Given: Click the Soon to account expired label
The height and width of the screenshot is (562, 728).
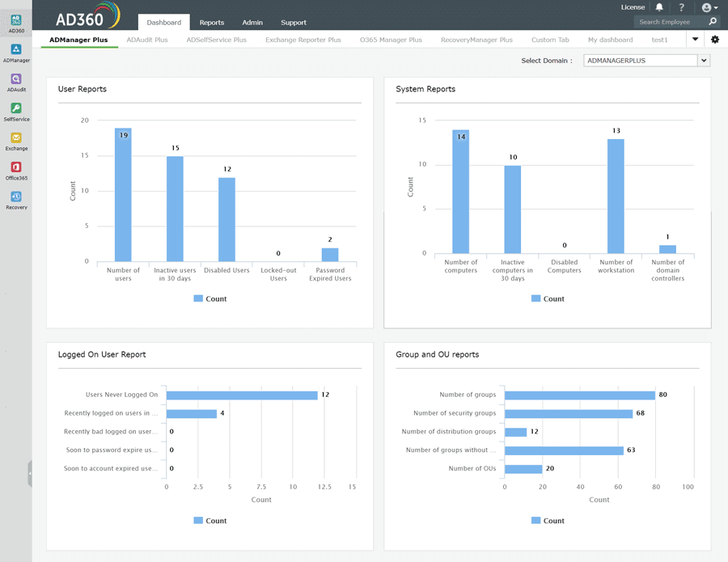Looking at the screenshot, I should [111, 469].
